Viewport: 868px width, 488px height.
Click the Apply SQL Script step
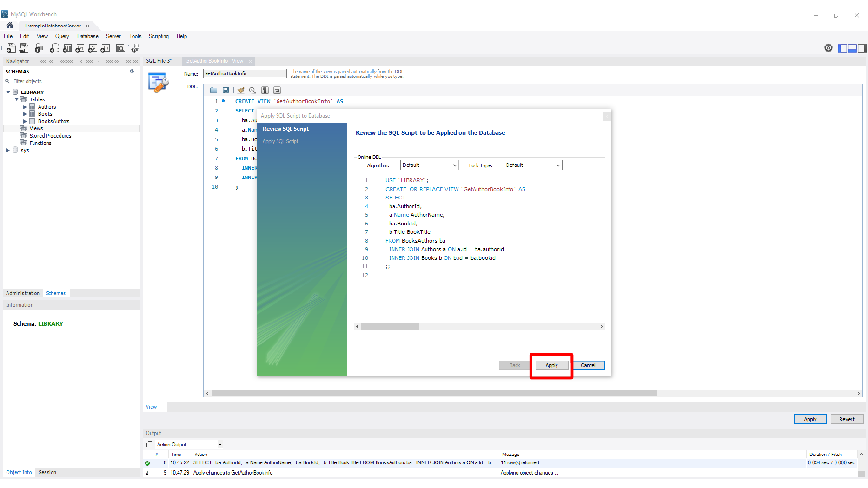coord(280,141)
